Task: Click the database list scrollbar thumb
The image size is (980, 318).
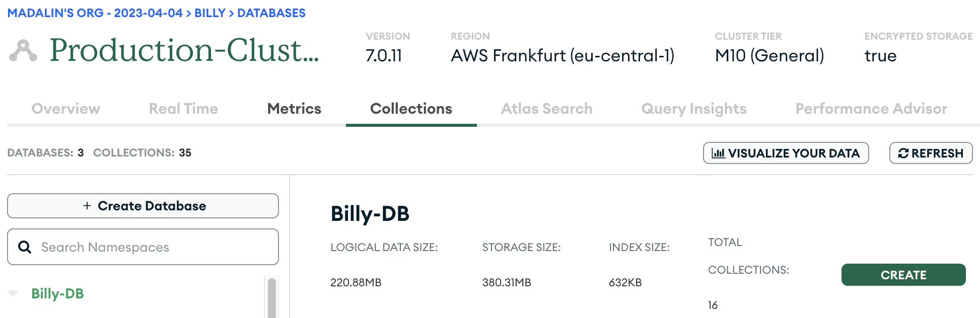Action: tap(272, 298)
